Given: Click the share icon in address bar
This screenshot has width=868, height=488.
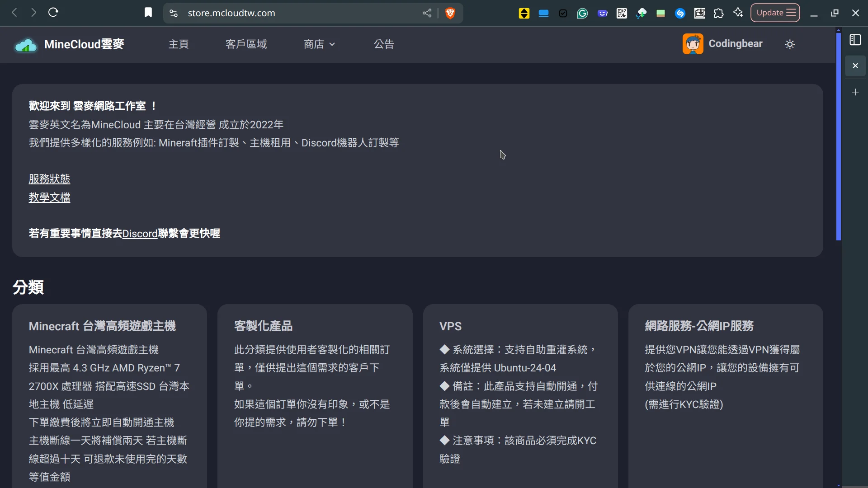Looking at the screenshot, I should tap(427, 13).
